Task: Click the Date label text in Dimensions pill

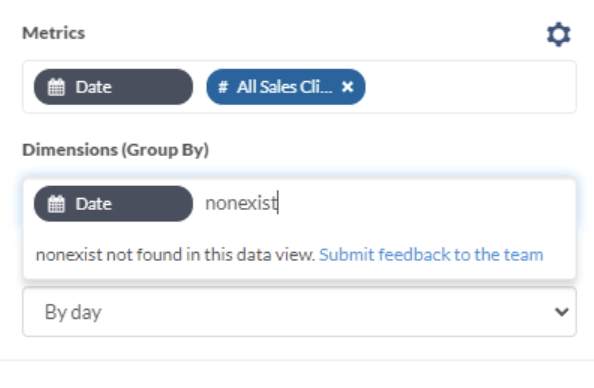Action: [x=94, y=204]
